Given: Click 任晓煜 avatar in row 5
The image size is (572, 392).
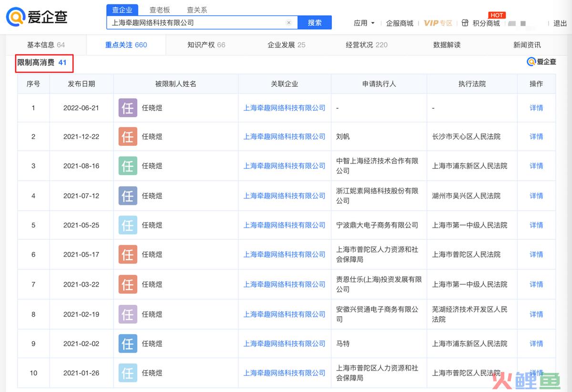Looking at the screenshot, I should (x=128, y=225).
